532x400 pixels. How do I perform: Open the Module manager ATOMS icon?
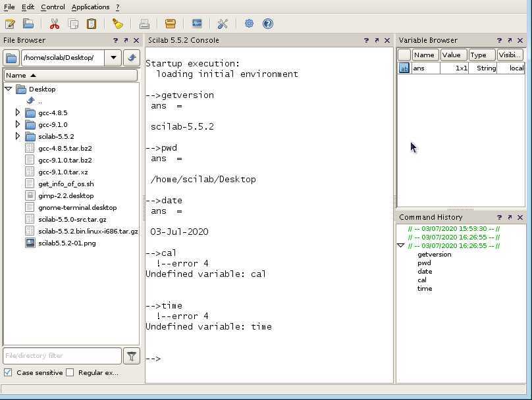[170, 24]
